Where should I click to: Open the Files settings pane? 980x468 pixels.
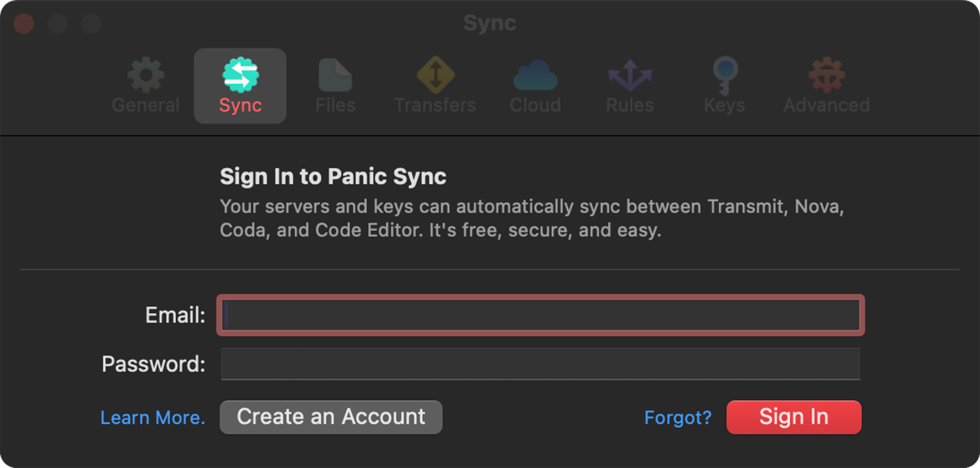pyautogui.click(x=335, y=84)
